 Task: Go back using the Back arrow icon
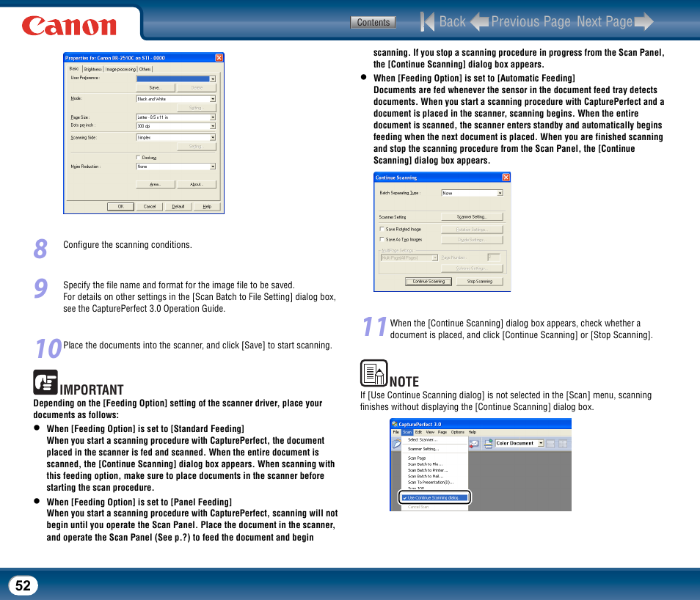[x=427, y=21]
